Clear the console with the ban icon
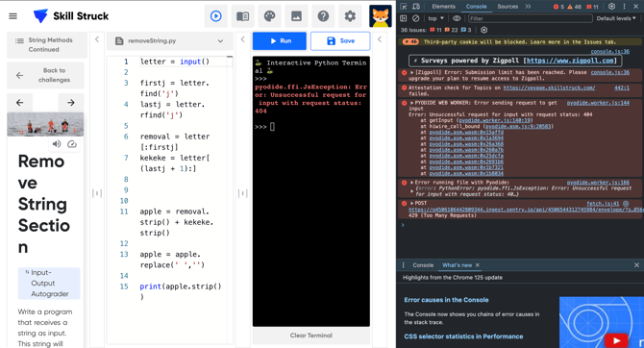 click(x=416, y=18)
